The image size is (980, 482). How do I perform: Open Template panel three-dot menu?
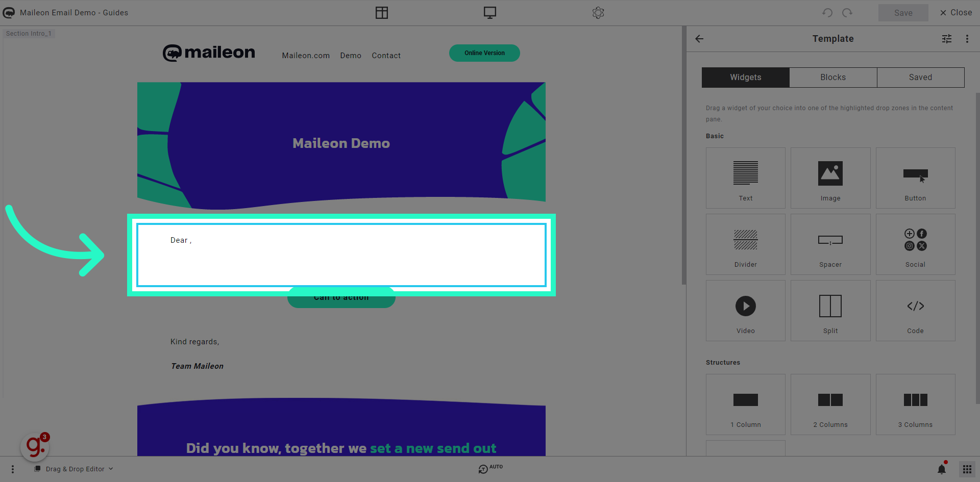pyautogui.click(x=967, y=39)
